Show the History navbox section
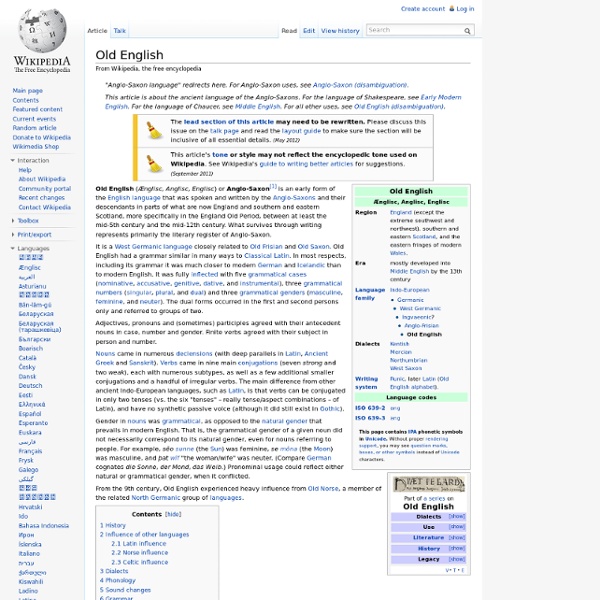The width and height of the screenshot is (600, 600). 457,548
